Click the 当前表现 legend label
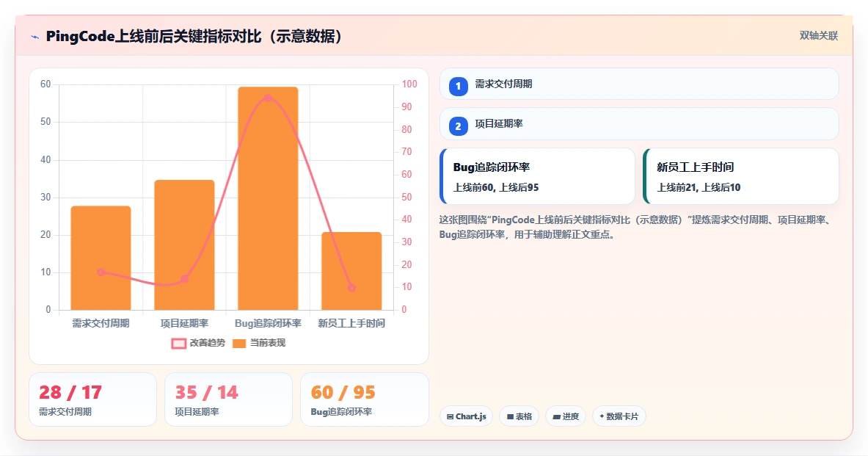868x456 pixels. (268, 343)
